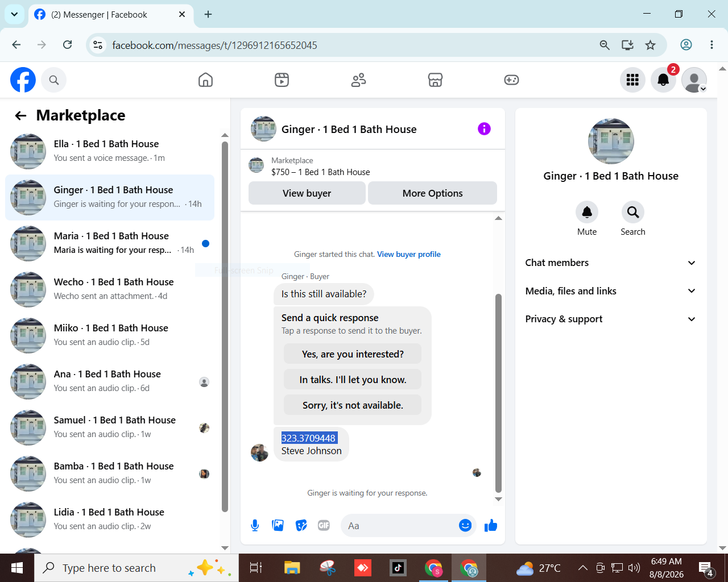The height and width of the screenshot is (582, 728).
Task: Open File Explorer in taskbar
Action: pos(292,568)
